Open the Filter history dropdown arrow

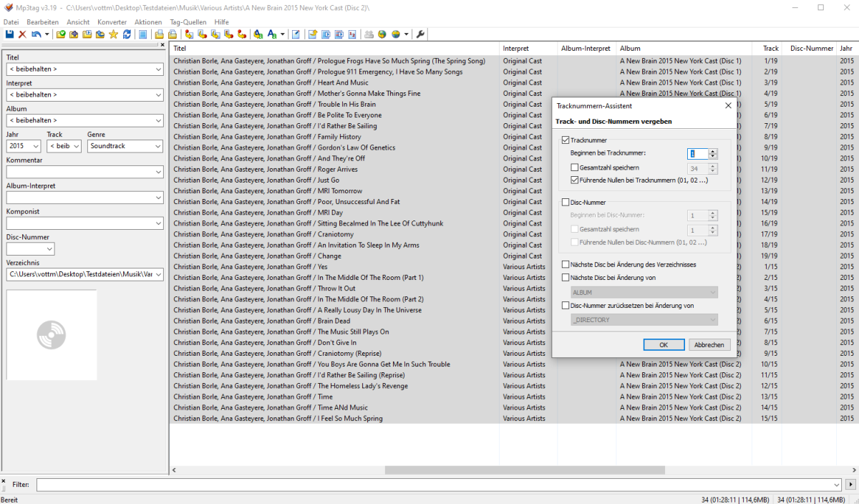click(837, 485)
